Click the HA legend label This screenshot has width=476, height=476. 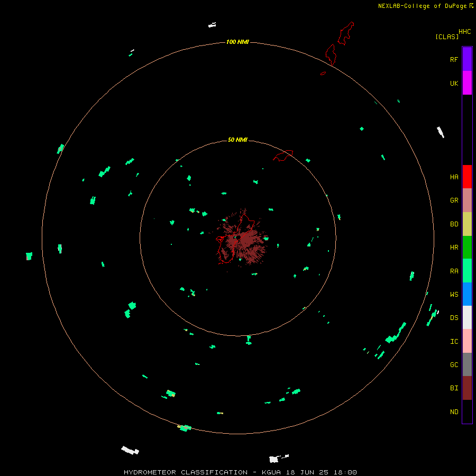tap(454, 177)
